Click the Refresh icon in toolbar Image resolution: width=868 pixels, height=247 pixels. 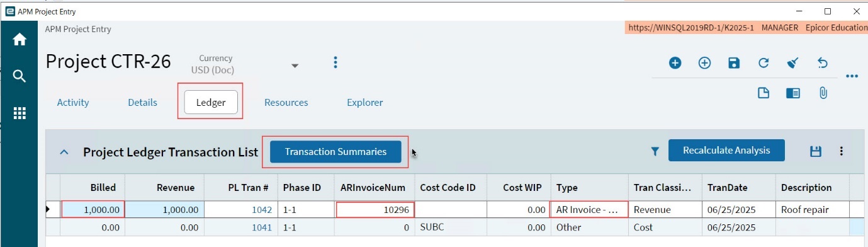(x=764, y=63)
